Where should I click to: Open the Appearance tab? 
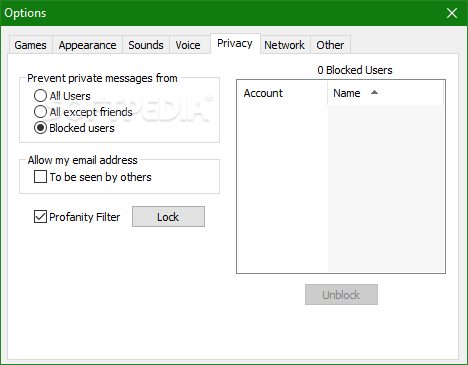tap(88, 45)
